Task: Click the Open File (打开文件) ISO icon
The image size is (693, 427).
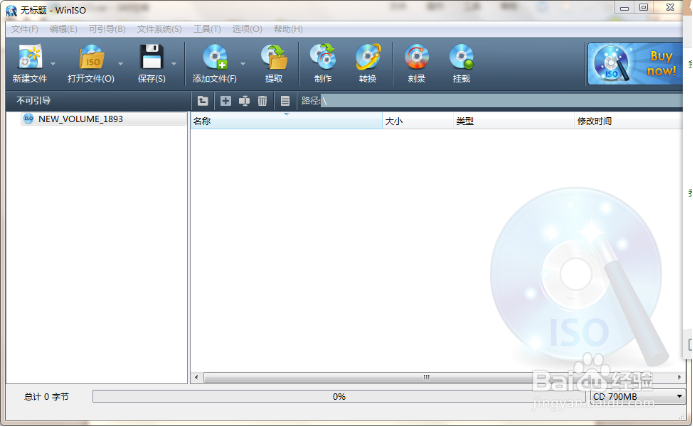Action: coord(91,56)
